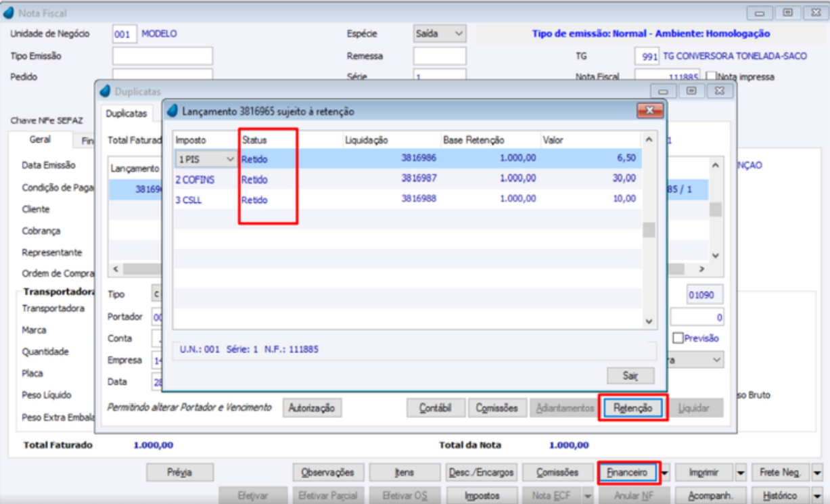Close the Lançamento retention dialog
Screen dimensions: 830x504
(649, 110)
